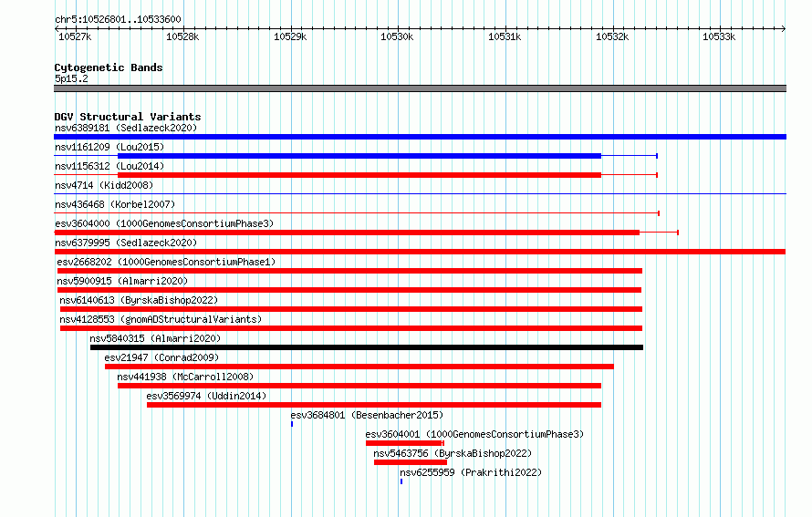Click the red bar of nsv4128553
This screenshot has height=517, width=812.
[351, 328]
